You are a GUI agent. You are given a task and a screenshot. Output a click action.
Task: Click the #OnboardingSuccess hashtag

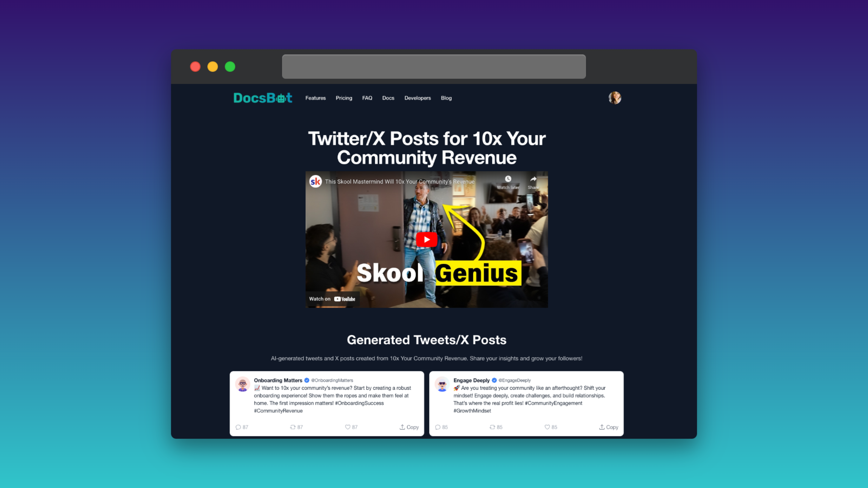359,403
